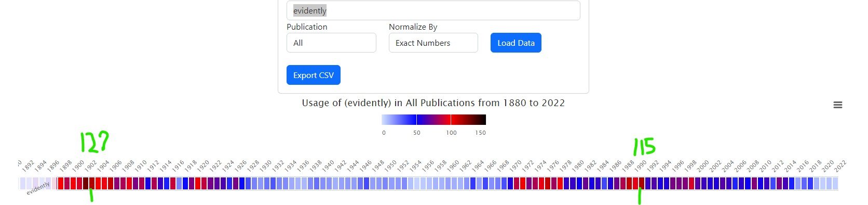Open the Normalize By dropdown
This screenshot has width=868, height=205.
433,43
